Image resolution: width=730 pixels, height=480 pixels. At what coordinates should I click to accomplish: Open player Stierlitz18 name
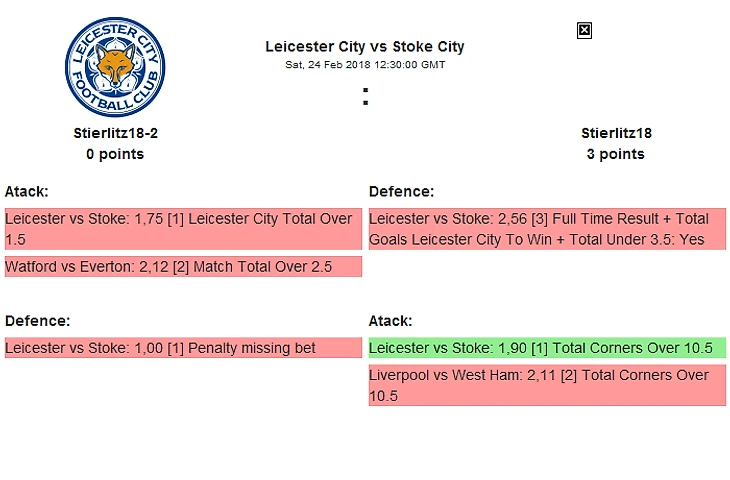[616, 133]
